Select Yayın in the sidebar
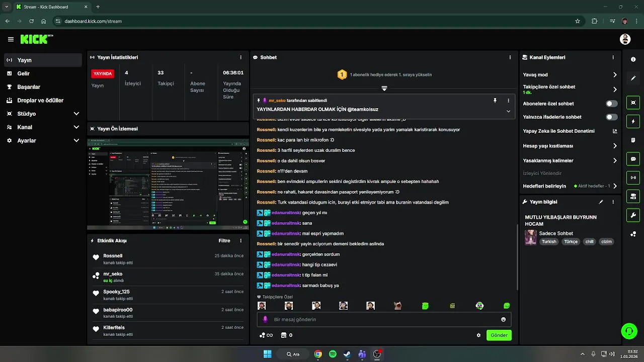The image size is (644, 362). pyautogui.click(x=43, y=60)
